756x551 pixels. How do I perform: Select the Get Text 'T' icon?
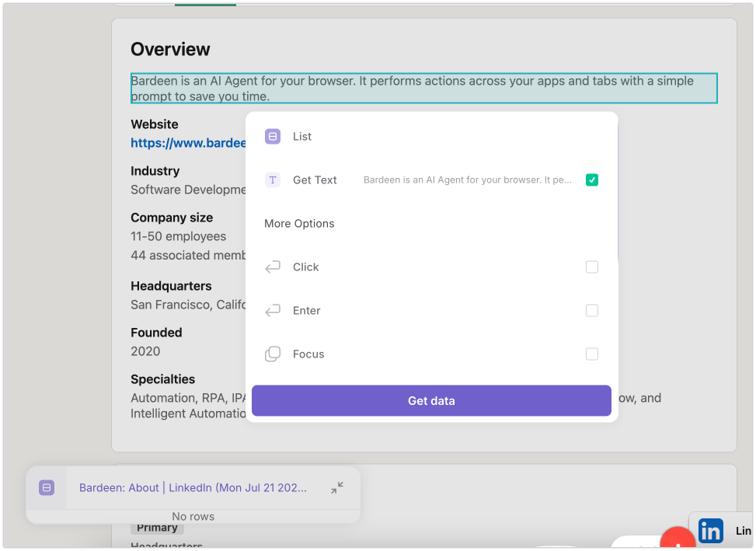(273, 180)
